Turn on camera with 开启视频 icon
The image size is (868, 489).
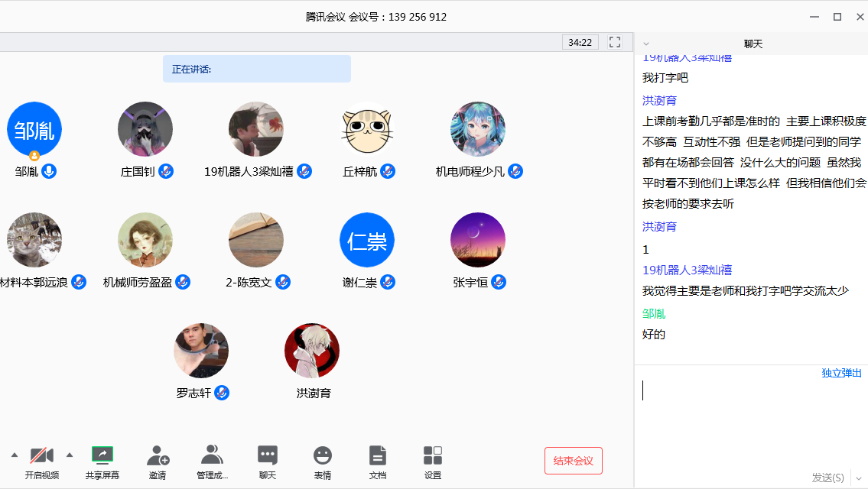click(x=42, y=456)
